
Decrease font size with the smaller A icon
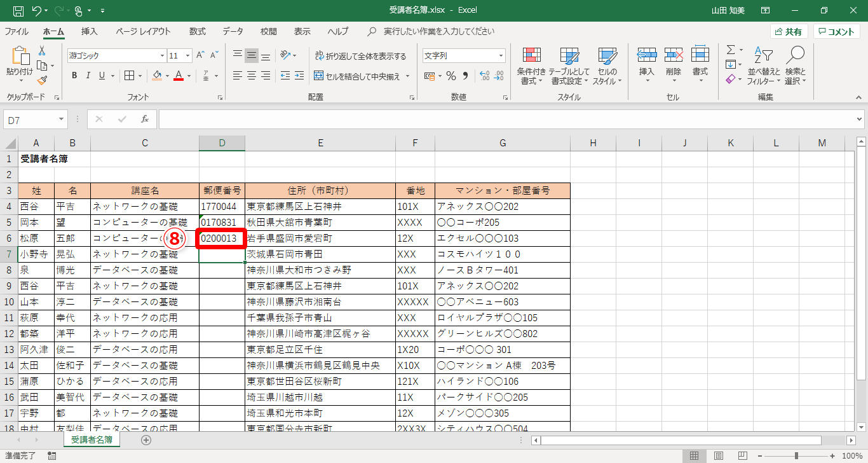click(215, 55)
